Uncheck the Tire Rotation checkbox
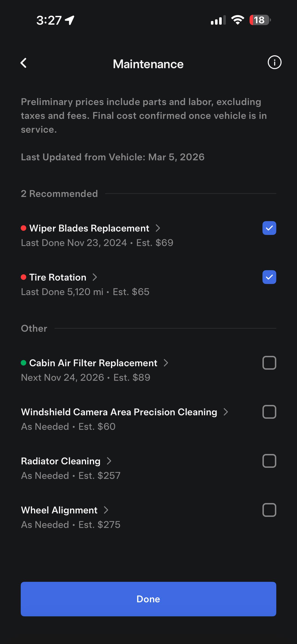Screen dimensions: 297x644 pos(269,277)
